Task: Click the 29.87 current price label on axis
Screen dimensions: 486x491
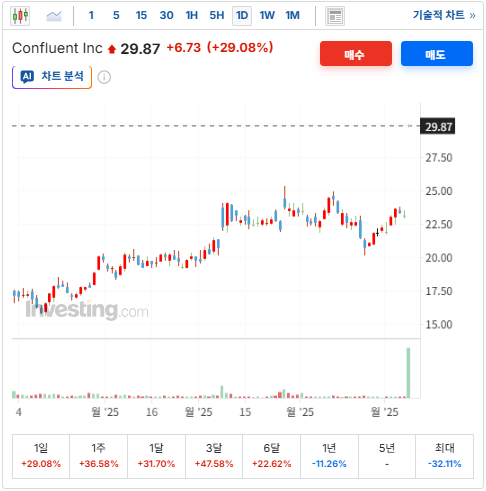Action: pyautogui.click(x=438, y=127)
